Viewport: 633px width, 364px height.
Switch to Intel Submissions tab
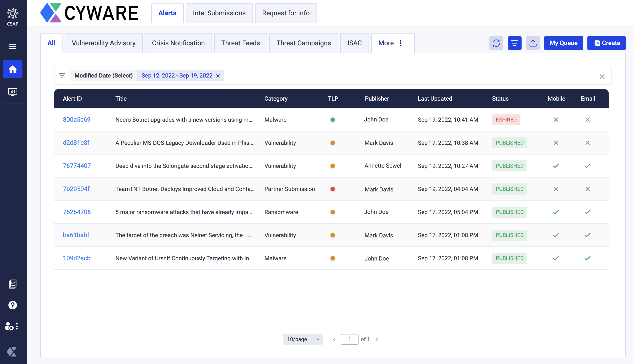219,13
